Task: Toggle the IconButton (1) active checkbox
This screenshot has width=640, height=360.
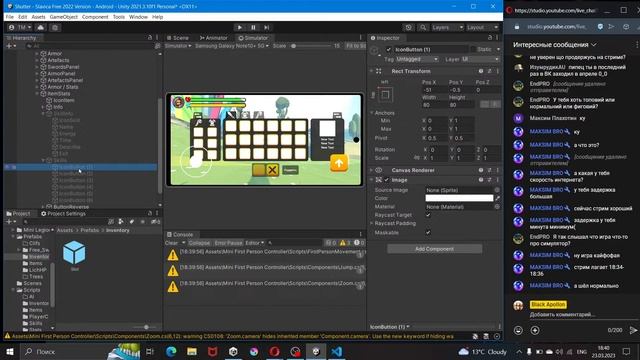Action: (x=389, y=49)
